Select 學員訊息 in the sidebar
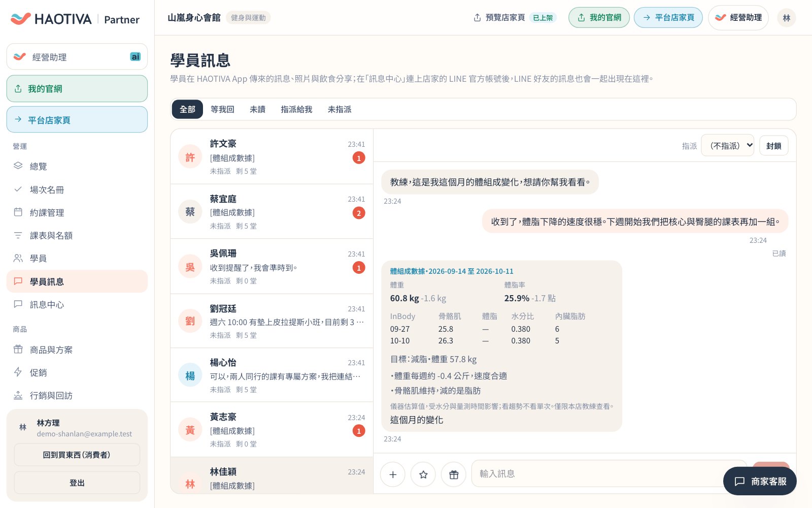Screen dimensions: 812x508 coord(77,281)
